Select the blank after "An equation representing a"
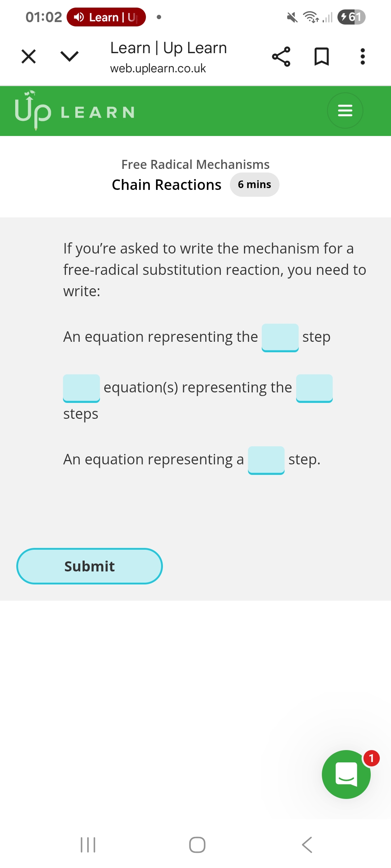The image size is (391, 868). pyautogui.click(x=266, y=460)
